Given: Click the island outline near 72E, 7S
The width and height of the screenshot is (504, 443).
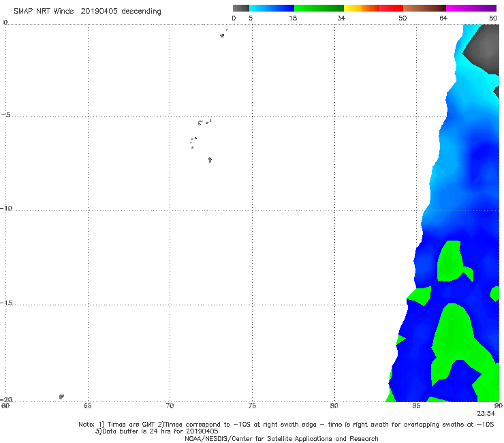Looking at the screenshot, I should [210, 160].
